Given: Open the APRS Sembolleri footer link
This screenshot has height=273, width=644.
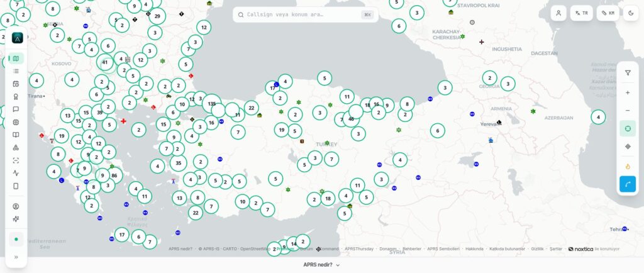Looking at the screenshot, I should (443, 248).
